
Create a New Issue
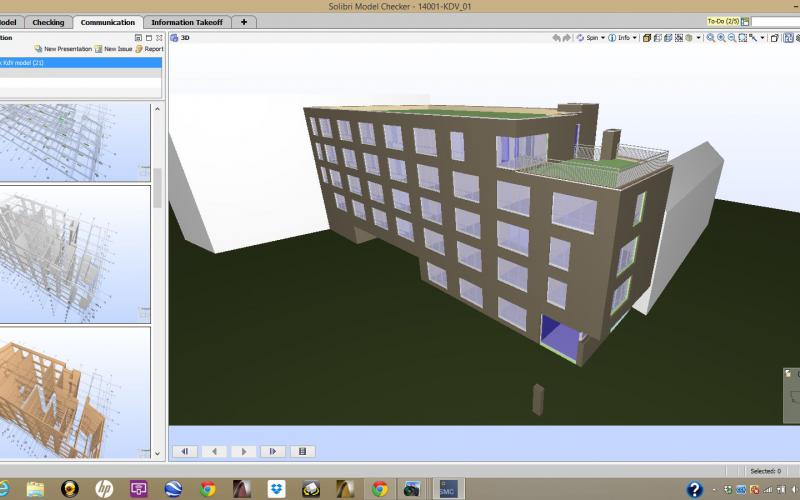pos(113,49)
